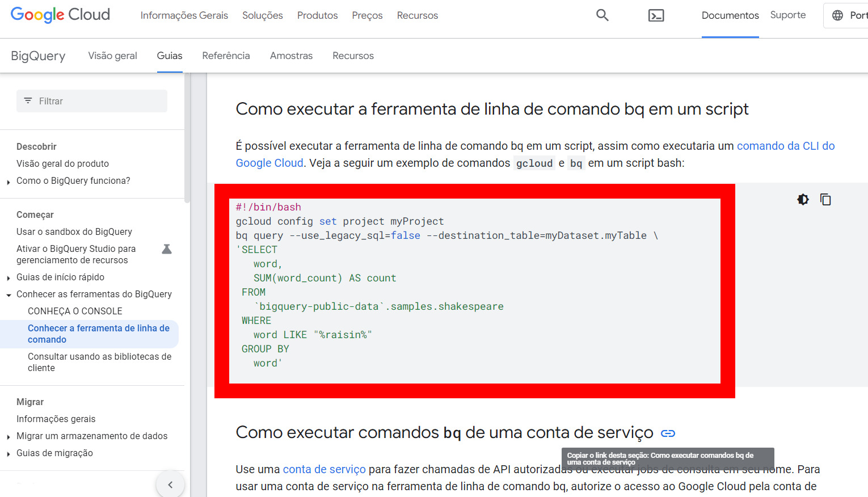Open 'Ativar o BigQuery Studio' page
868x497 pixels.
76,254
